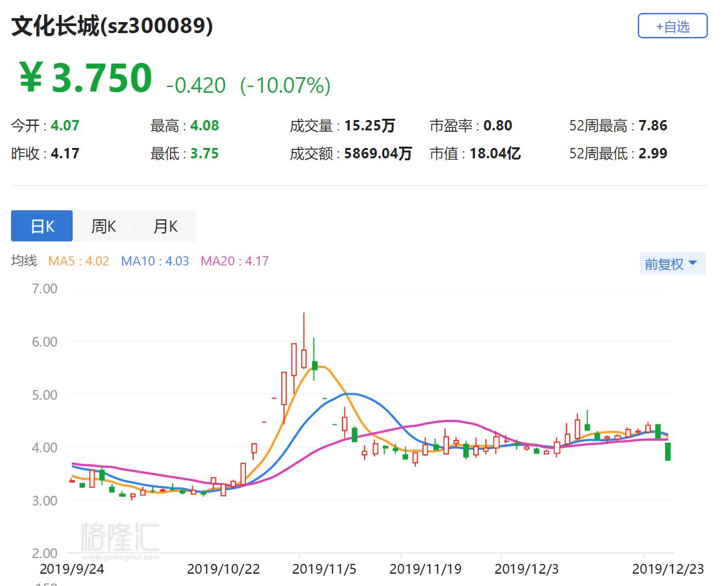Click the 5.00 price axis label
Screen dimensions: 728x586
pos(45,395)
